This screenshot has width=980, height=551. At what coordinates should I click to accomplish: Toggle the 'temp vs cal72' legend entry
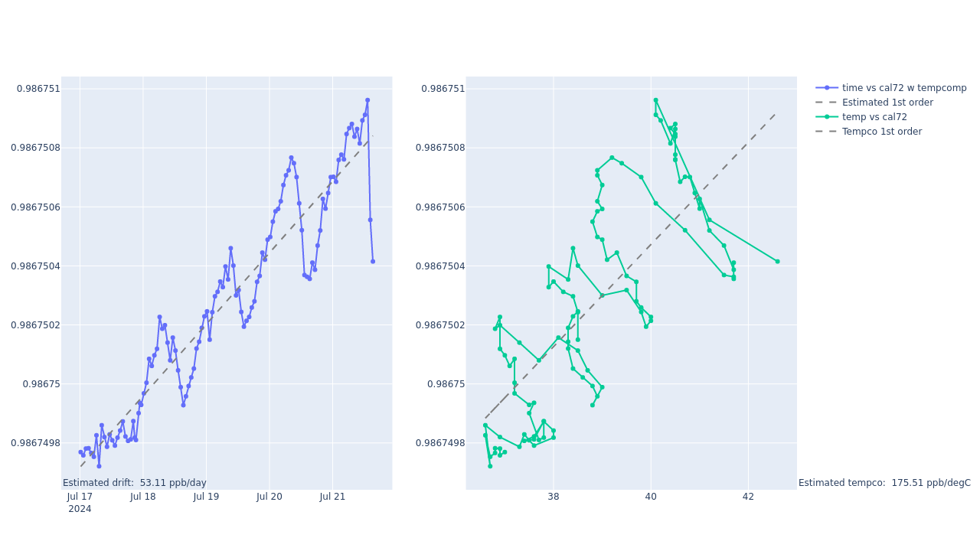tap(874, 117)
